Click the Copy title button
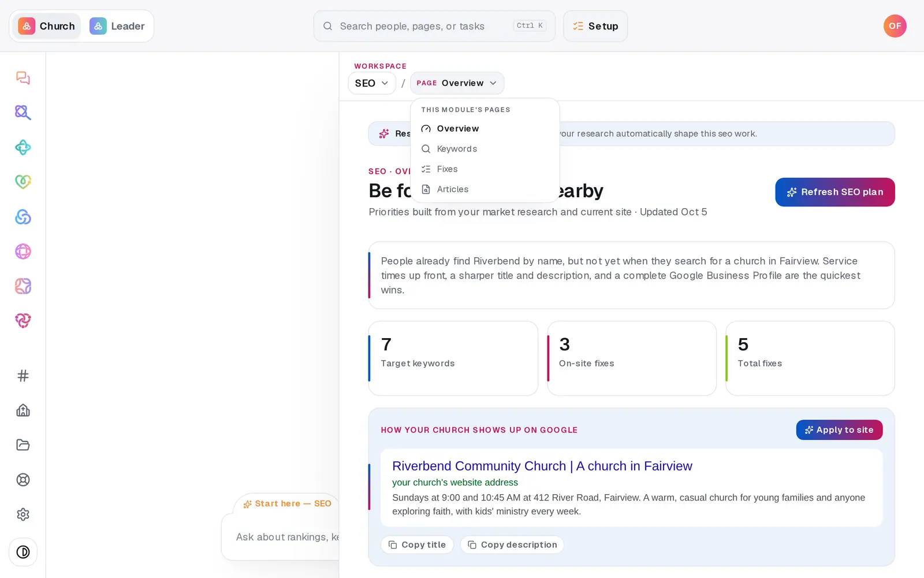The width and height of the screenshot is (924, 578). [417, 545]
